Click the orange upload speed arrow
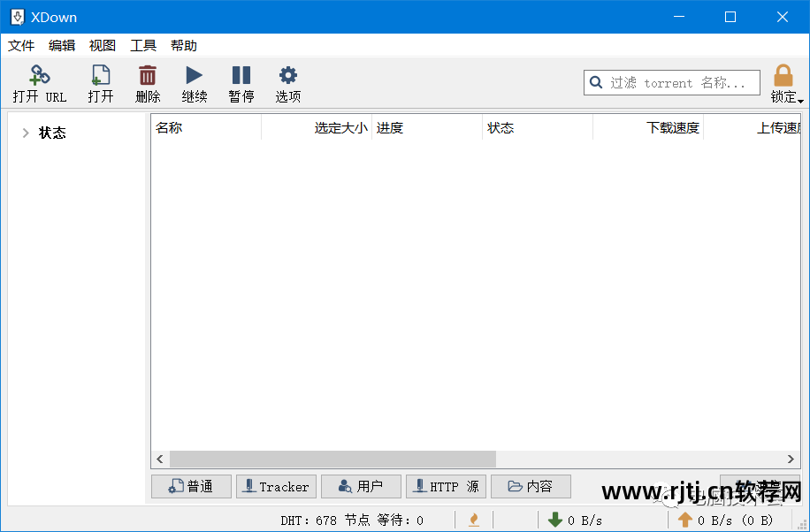 pyautogui.click(x=685, y=520)
